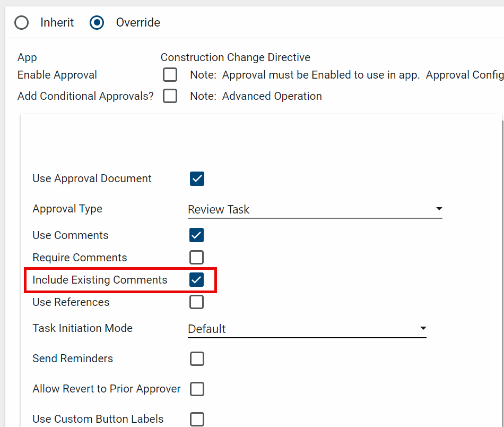504x427 pixels.
Task: Click the Send Reminders label text
Action: pyautogui.click(x=73, y=358)
